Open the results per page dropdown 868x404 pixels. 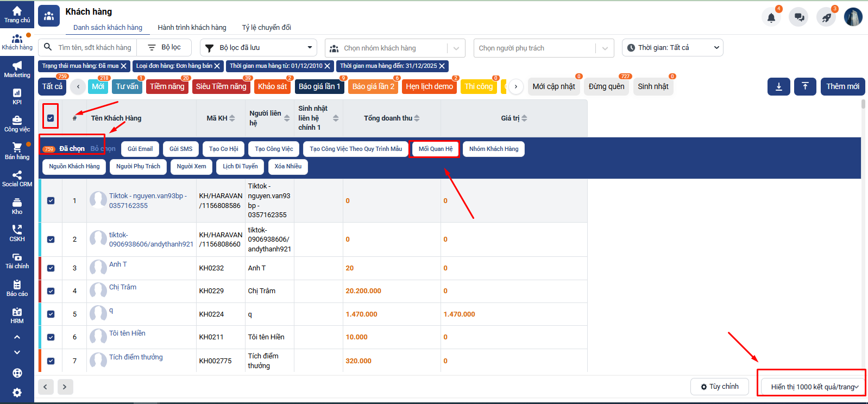[812, 387]
